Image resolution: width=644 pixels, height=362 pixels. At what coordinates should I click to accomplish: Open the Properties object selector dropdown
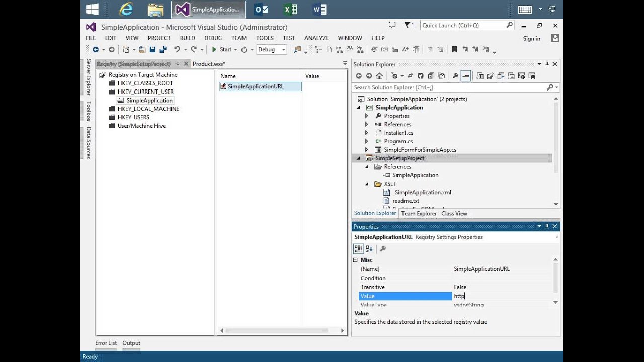pyautogui.click(x=556, y=237)
